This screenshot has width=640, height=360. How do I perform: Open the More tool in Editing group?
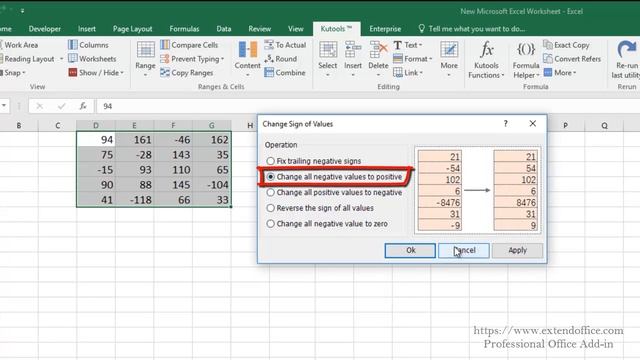click(x=449, y=59)
